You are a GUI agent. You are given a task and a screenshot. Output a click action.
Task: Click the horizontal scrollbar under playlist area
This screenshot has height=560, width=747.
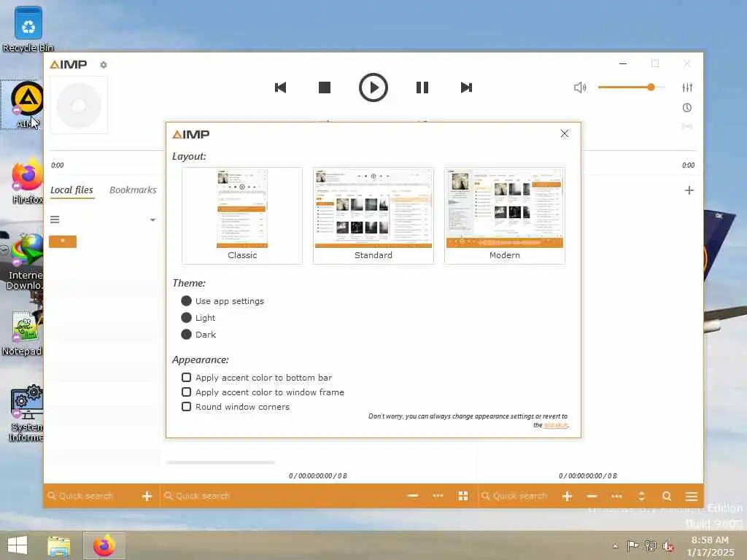[x=220, y=462]
